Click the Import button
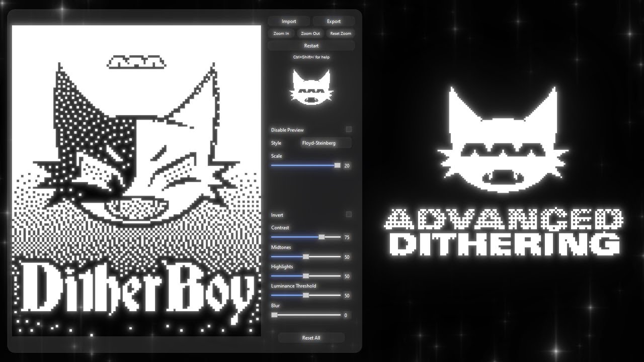The width and height of the screenshot is (644, 362). (289, 21)
